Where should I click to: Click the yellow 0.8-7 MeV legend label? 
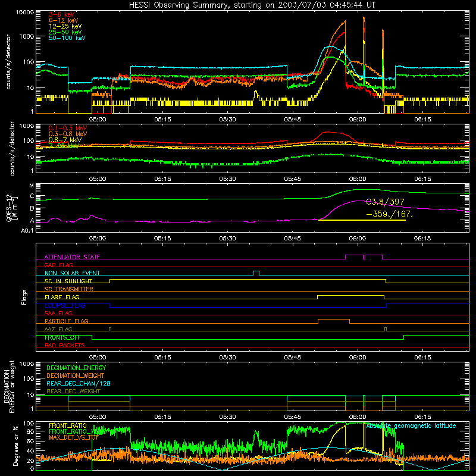click(x=65, y=140)
